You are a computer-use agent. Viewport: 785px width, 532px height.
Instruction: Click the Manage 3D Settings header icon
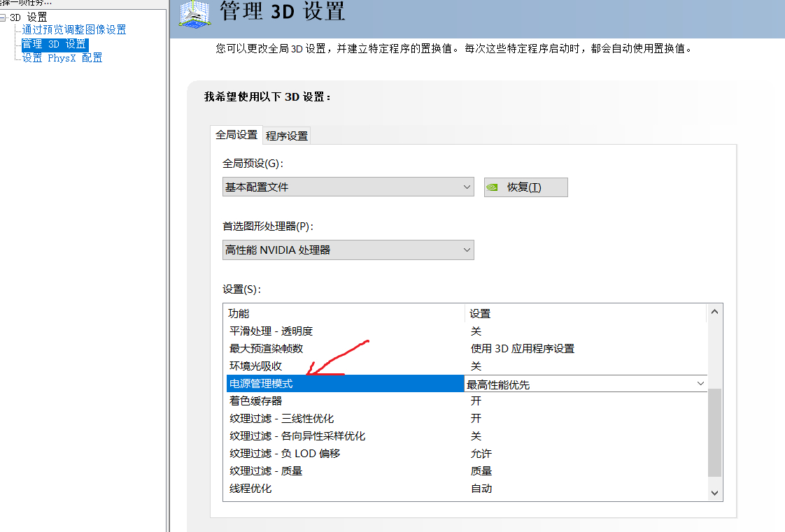(x=195, y=14)
